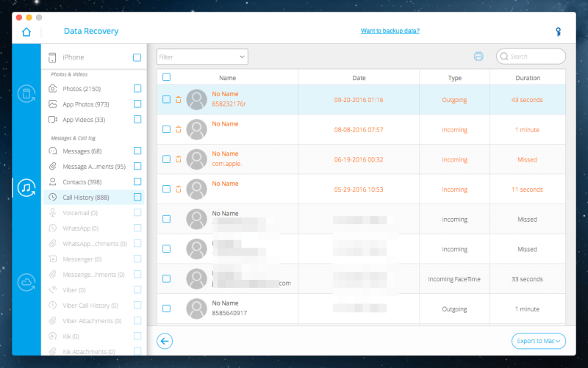The width and height of the screenshot is (588, 368).
Task: Check the Photos (2150) checkbox
Action: click(137, 89)
